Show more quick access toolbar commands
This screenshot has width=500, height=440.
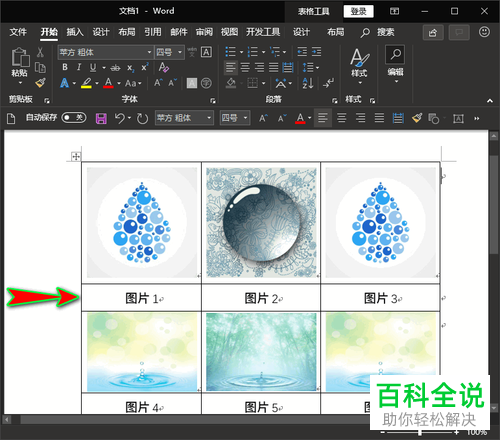pyautogui.click(x=477, y=118)
